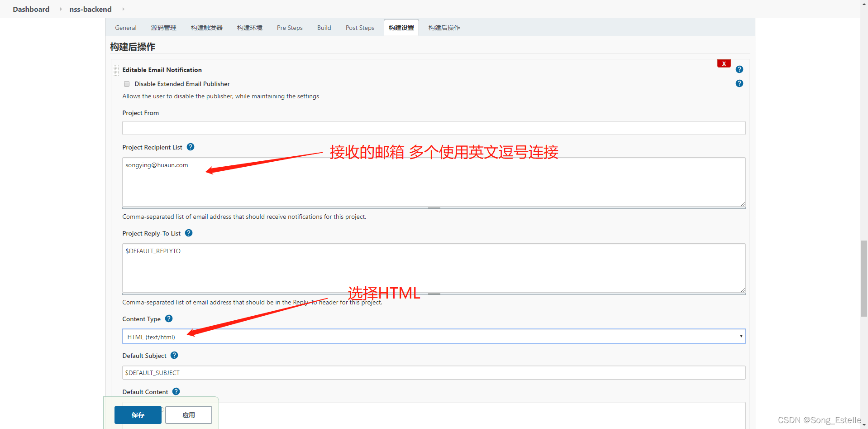The height and width of the screenshot is (429, 868).
Task: Open the Content Type dropdown
Action: pos(434,336)
